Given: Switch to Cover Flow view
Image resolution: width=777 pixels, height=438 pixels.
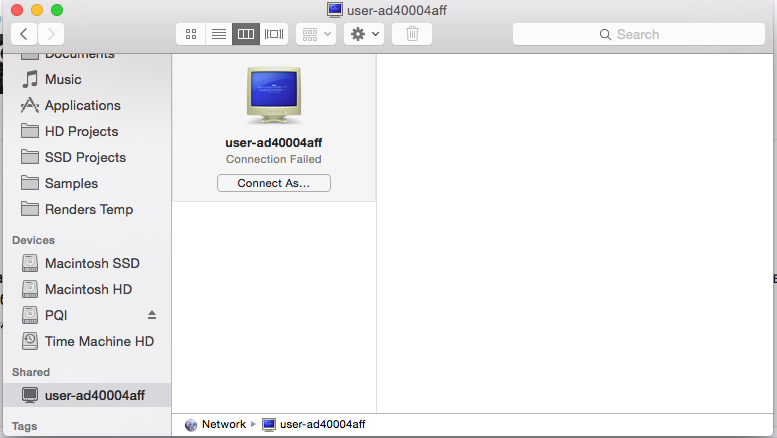Looking at the screenshot, I should click(x=274, y=34).
